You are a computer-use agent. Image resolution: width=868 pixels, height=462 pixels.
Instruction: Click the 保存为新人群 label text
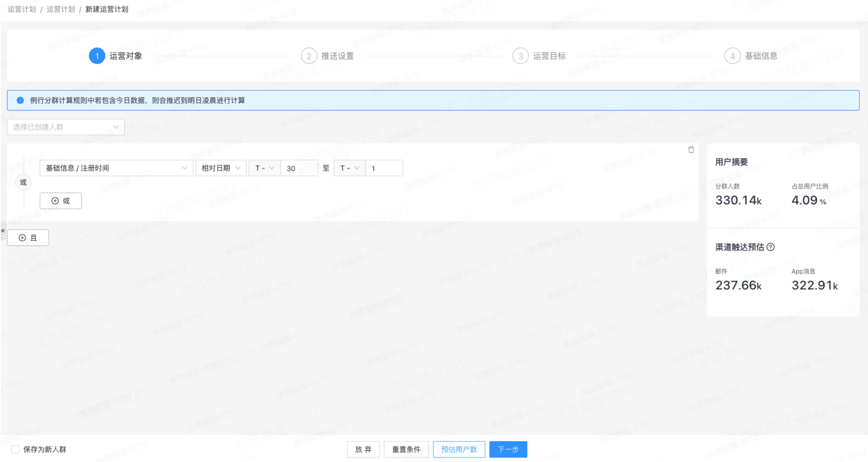(45, 449)
